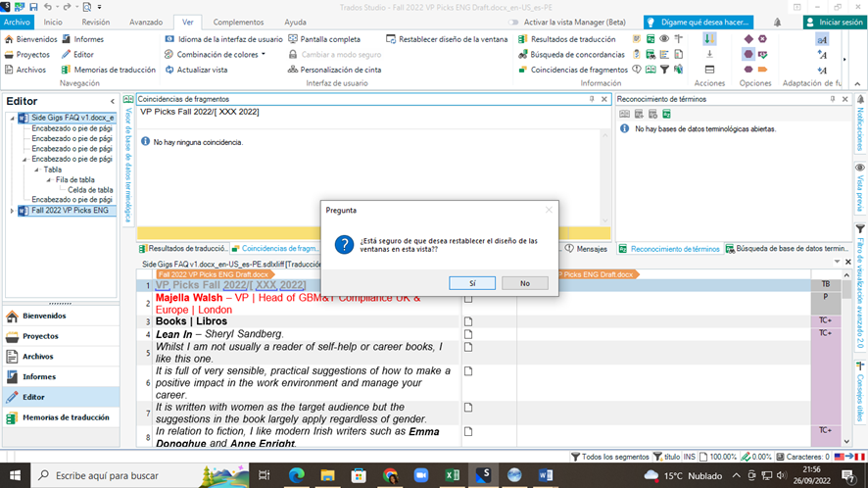Click the funnel filter icon in Información group
The height and width of the screenshot is (488, 868).
(x=664, y=70)
